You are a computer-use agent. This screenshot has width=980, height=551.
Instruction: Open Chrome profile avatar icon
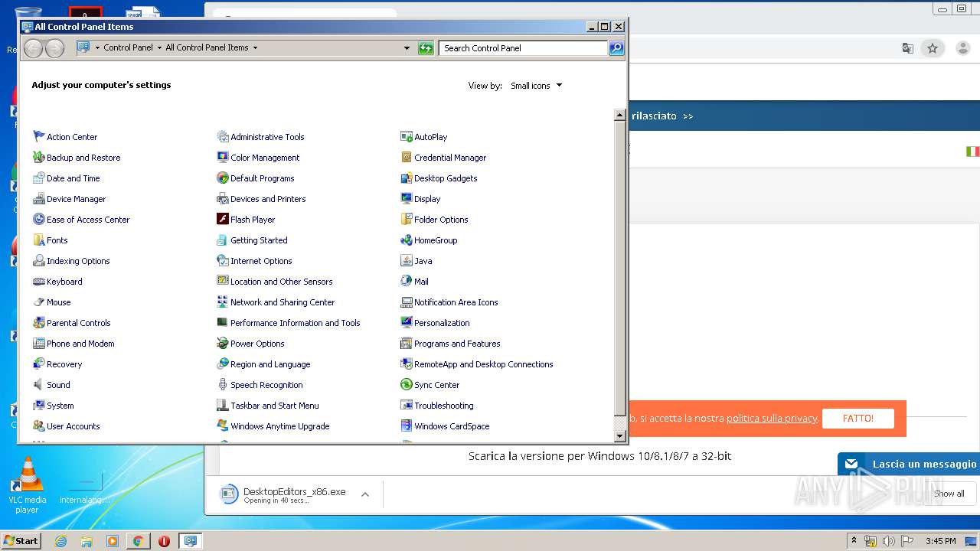click(963, 48)
